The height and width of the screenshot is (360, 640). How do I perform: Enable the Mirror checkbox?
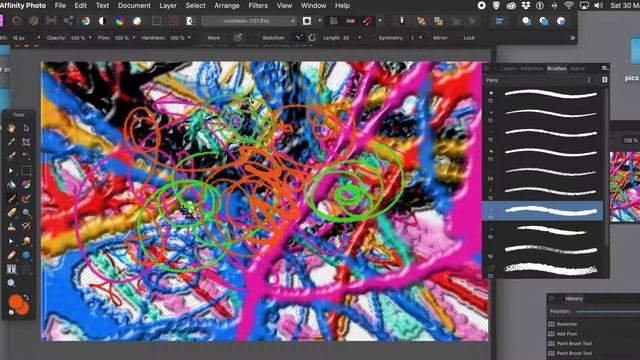[x=427, y=38]
